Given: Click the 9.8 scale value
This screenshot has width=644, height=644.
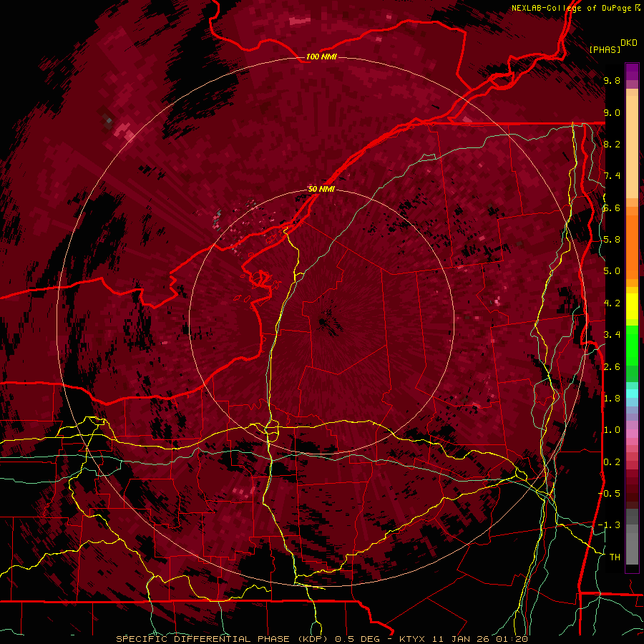Looking at the screenshot, I should (612, 80).
